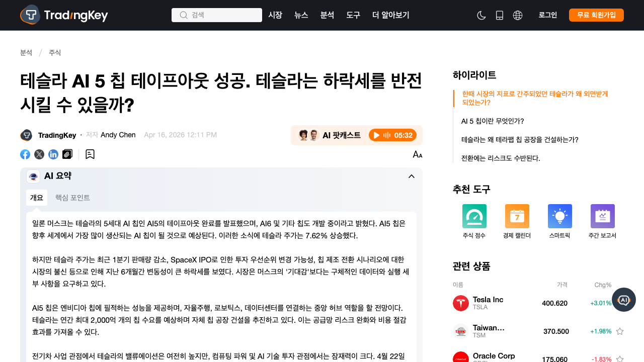The height and width of the screenshot is (362, 644).
Task: Open the floating AI chat assistant
Action: click(x=624, y=300)
